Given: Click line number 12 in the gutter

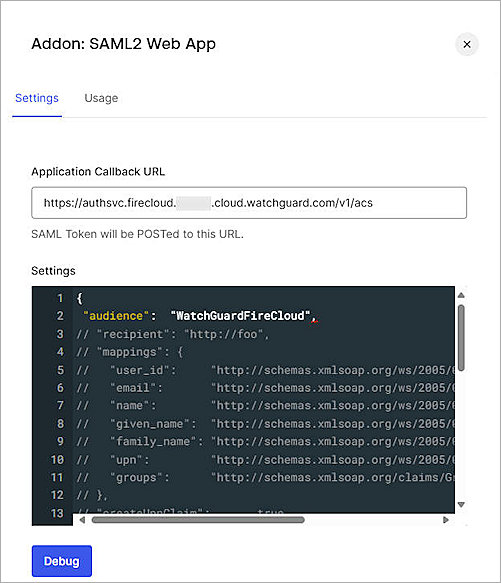Looking at the screenshot, I should [57, 495].
